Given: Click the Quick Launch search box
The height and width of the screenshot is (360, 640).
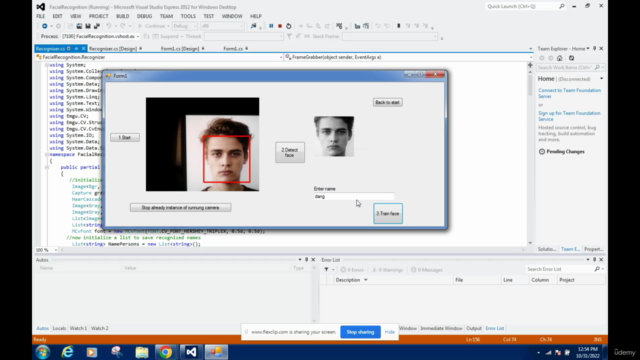Looking at the screenshot, I should 523,7.
